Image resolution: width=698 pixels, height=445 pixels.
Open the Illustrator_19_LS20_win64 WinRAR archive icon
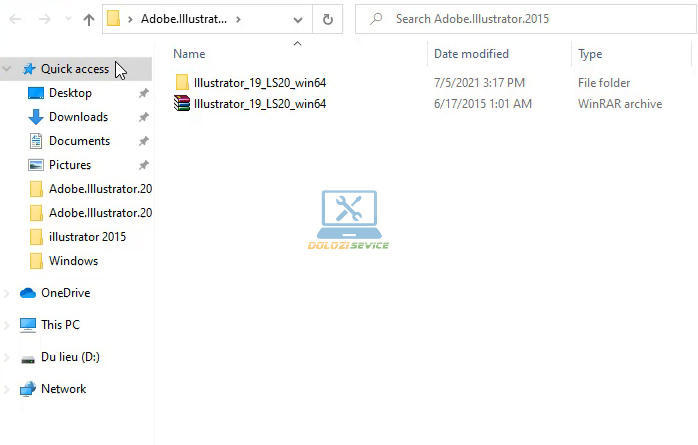[182, 103]
